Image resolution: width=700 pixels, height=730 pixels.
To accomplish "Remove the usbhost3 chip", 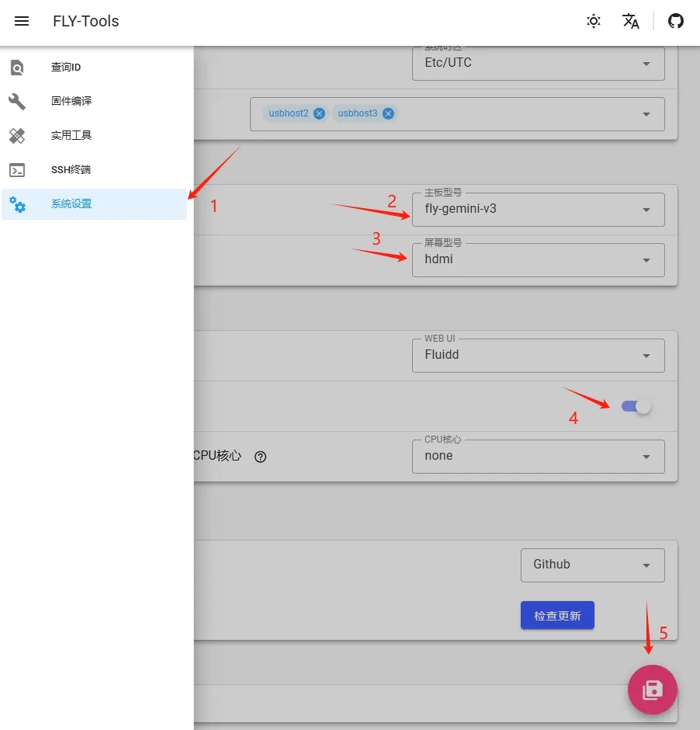I will click(x=389, y=113).
